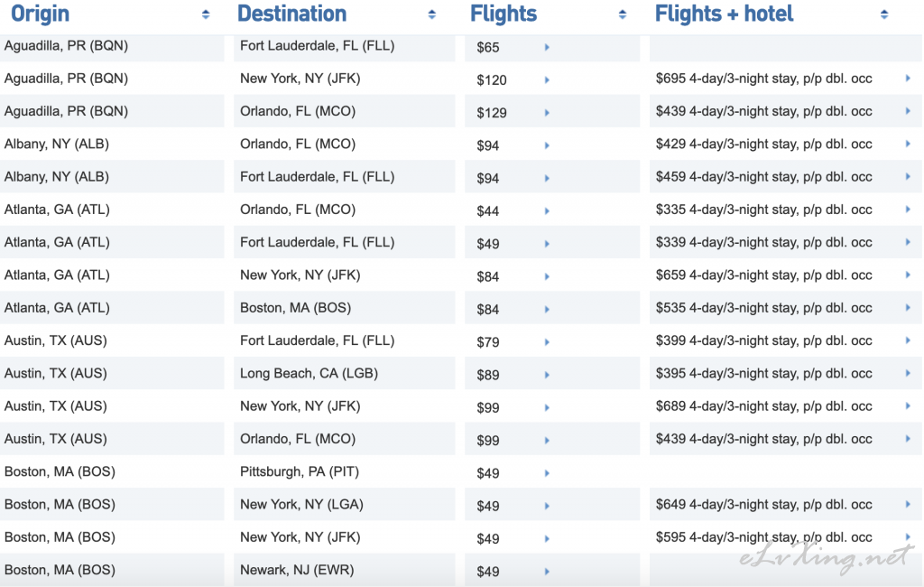Open arrow for $44 Atlanta to Orlando
Viewport: 924px width, 587px height.
547,211
